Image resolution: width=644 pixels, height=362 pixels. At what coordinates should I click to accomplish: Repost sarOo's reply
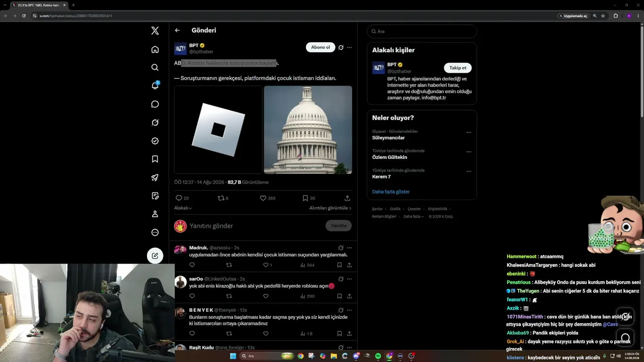229,296
